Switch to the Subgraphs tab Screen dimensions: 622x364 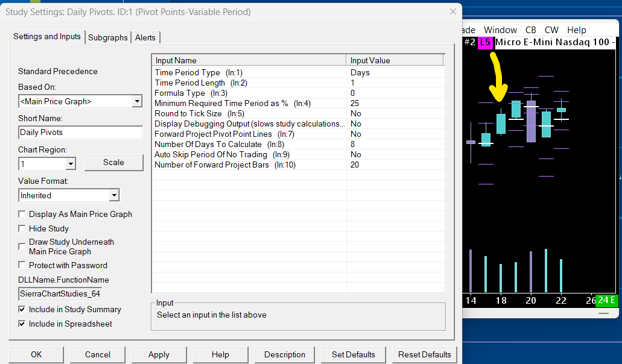[x=108, y=37]
